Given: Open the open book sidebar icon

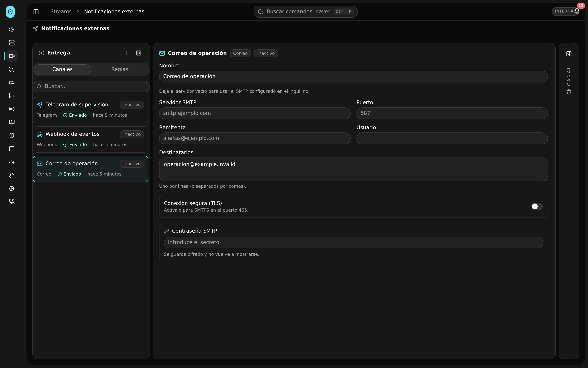Looking at the screenshot, I should pos(12,122).
